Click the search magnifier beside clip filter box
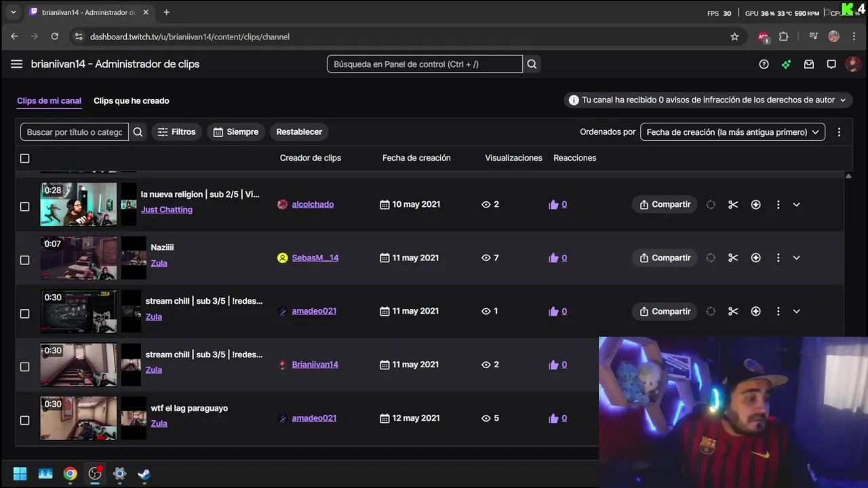This screenshot has height=488, width=868. (138, 132)
